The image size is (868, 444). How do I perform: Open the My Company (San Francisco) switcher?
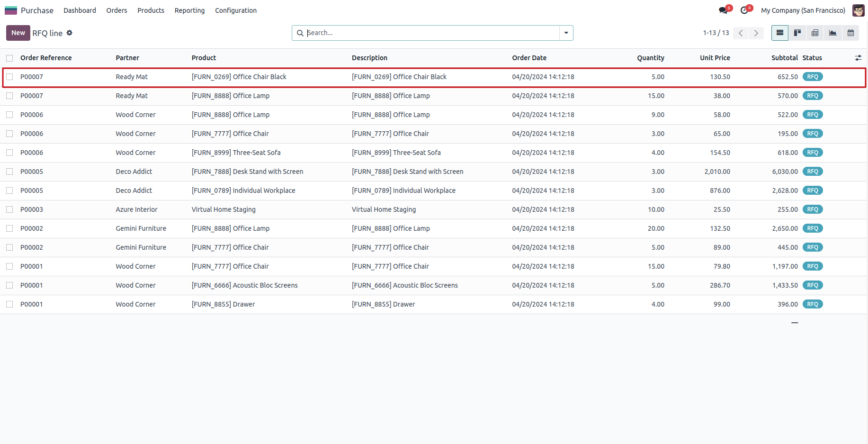tap(803, 10)
